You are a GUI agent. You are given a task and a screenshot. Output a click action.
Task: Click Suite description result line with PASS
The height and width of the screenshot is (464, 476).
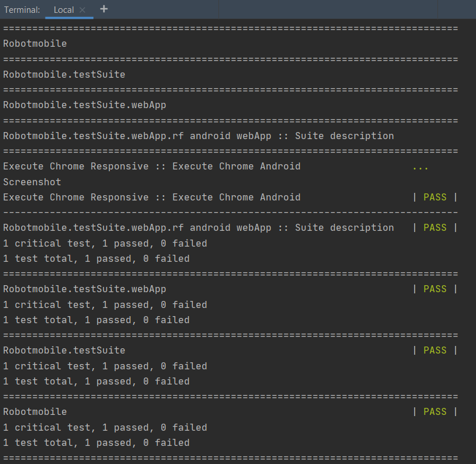(198, 228)
